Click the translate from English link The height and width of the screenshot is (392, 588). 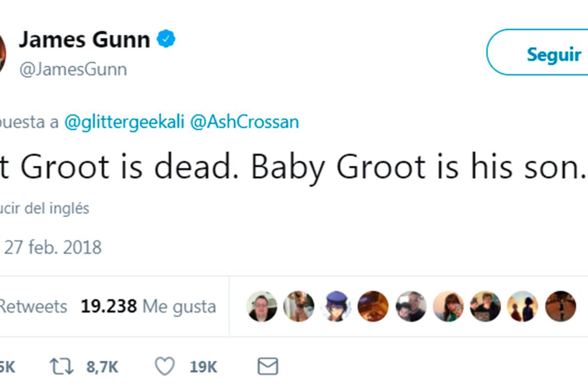pos(44,208)
